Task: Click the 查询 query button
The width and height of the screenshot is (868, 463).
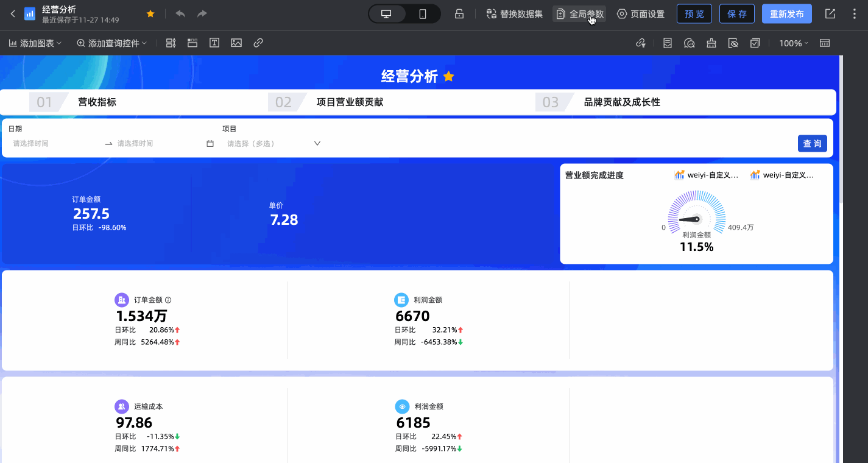Action: tap(812, 144)
